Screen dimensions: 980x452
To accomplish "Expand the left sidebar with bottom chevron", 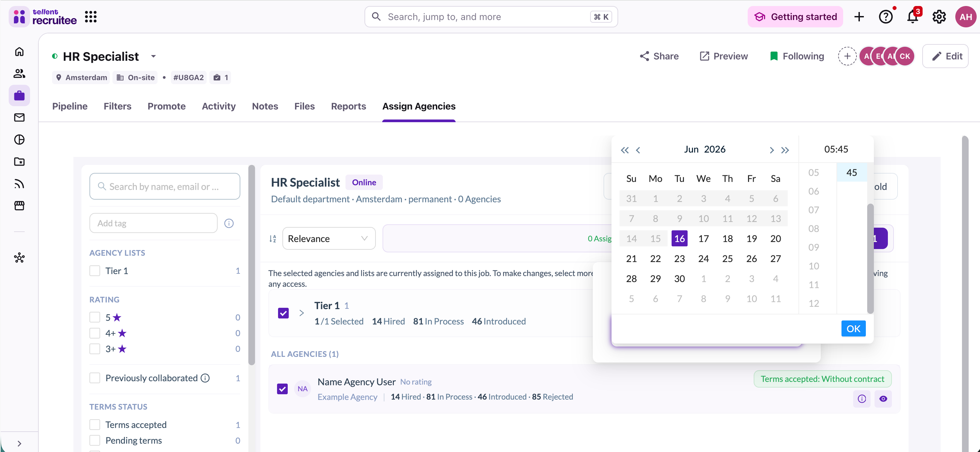I will pos(19,444).
